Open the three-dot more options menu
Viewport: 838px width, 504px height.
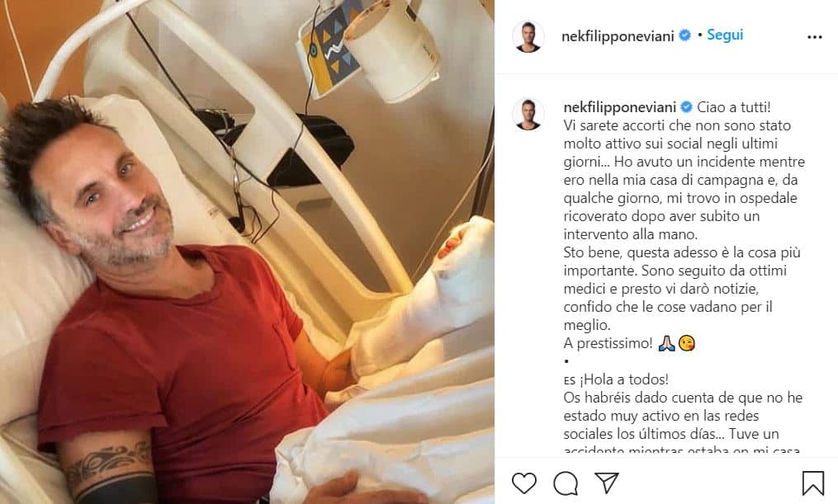click(x=815, y=37)
